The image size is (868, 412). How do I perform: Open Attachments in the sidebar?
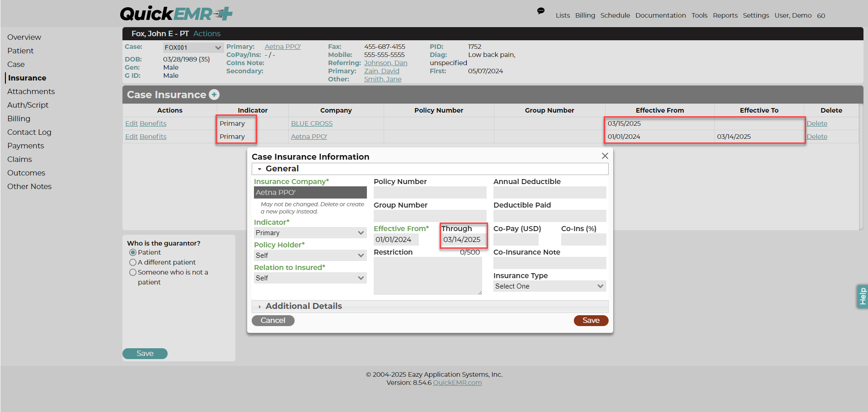click(31, 91)
